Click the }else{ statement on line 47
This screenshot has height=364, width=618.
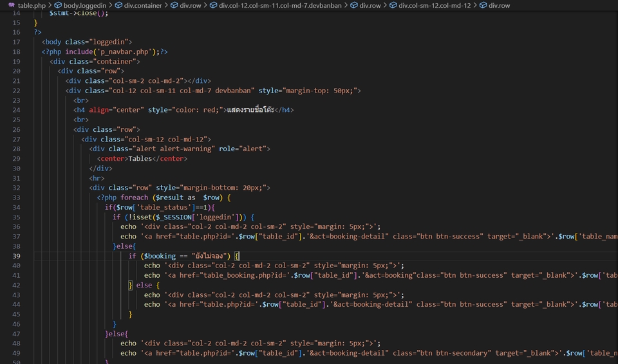tap(117, 334)
